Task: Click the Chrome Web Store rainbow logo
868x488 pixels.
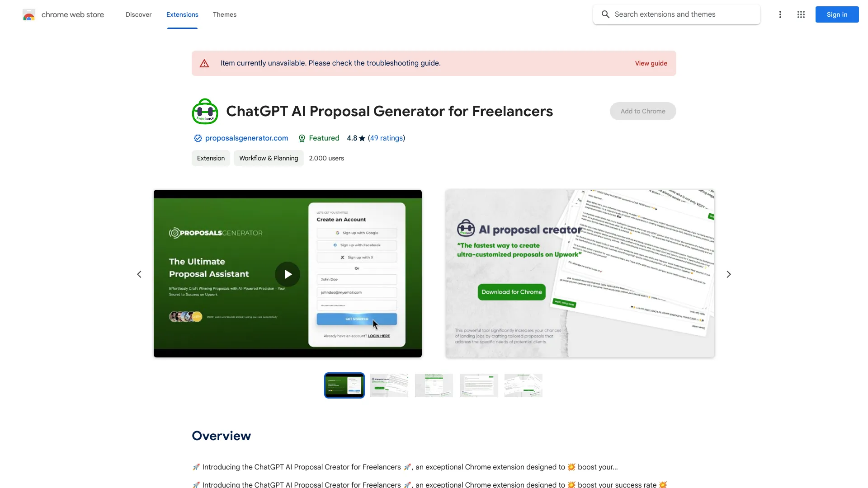Action: [x=28, y=14]
